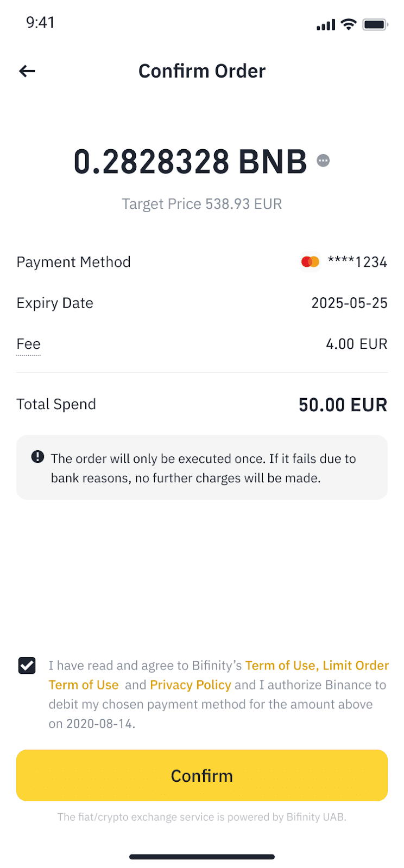Viewport: 404px width, 868px height.
Task: Tap the Target Price 538.93 EUR text
Action: coord(202,204)
